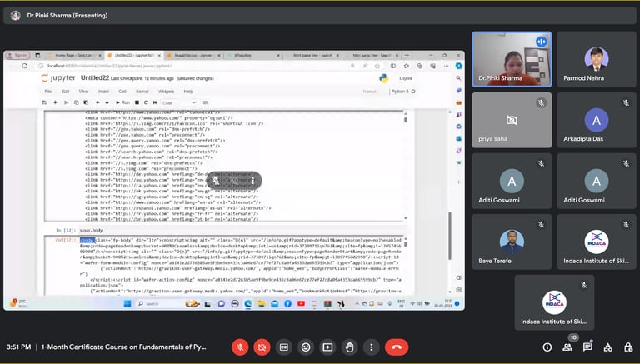Cut selected cell with scissors icon

click(66, 102)
